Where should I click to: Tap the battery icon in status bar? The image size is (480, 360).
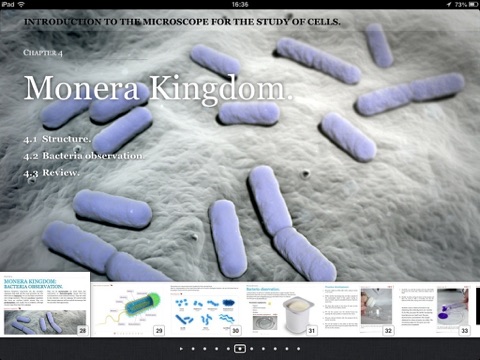473,4
